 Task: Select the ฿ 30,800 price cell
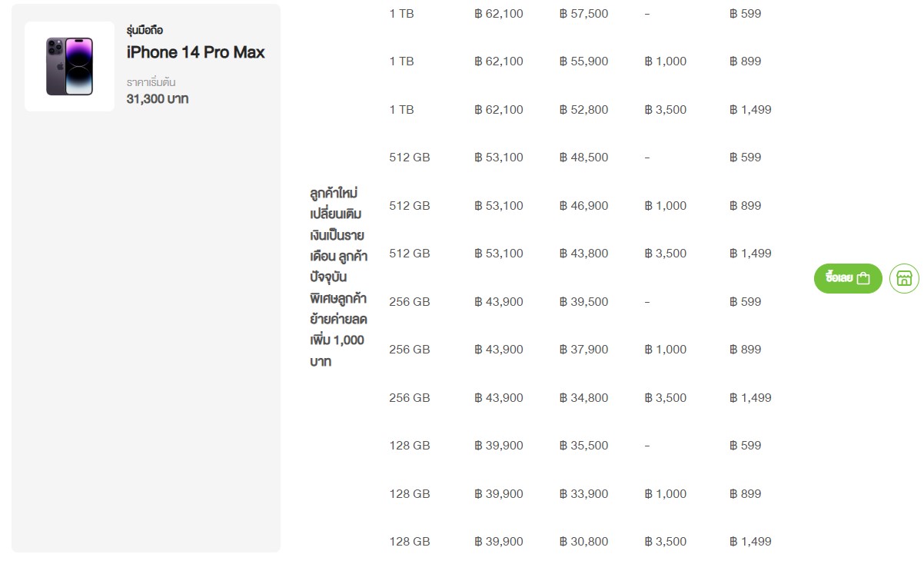583,542
